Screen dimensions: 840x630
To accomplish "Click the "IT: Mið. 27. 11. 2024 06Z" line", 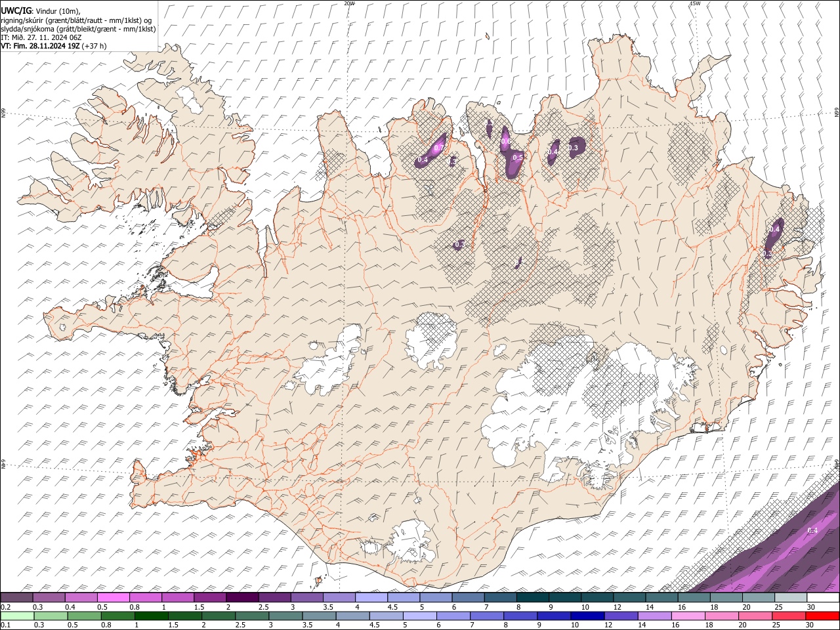I will pyautogui.click(x=41, y=37).
